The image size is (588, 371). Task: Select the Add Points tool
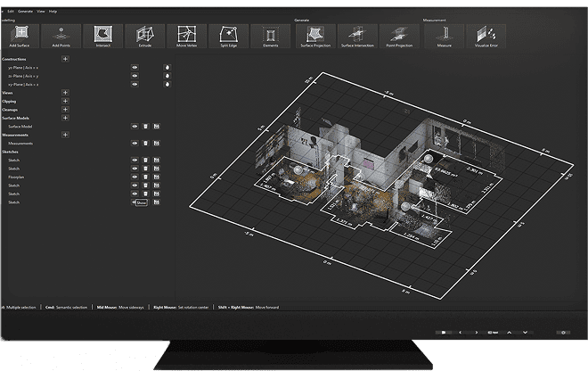(61, 36)
